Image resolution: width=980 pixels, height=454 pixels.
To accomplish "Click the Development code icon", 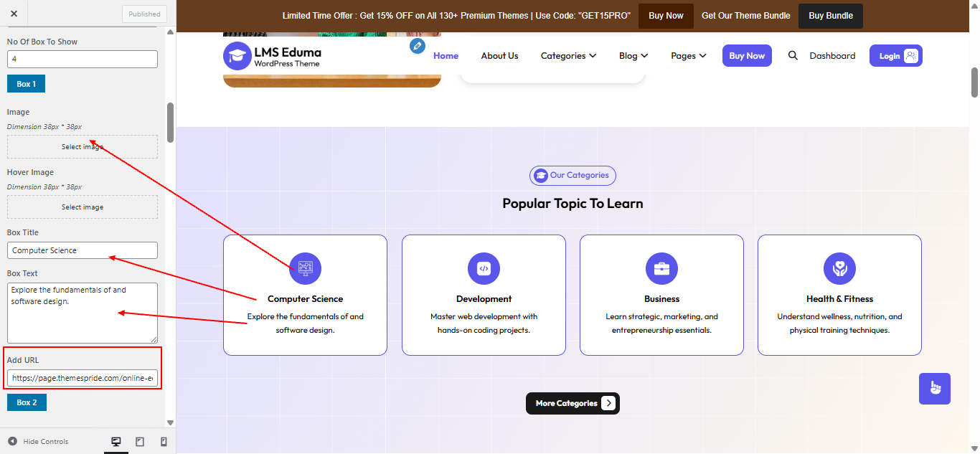I will (483, 268).
